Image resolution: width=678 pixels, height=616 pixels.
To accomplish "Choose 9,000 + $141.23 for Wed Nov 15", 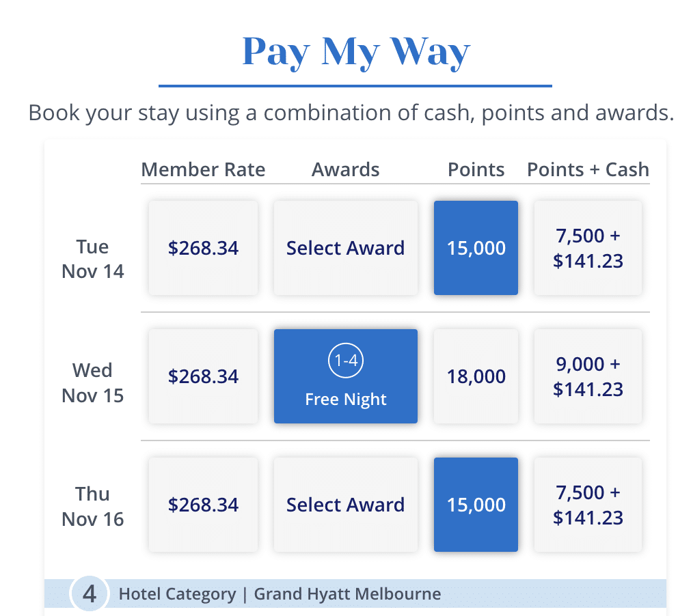I will pos(588,376).
